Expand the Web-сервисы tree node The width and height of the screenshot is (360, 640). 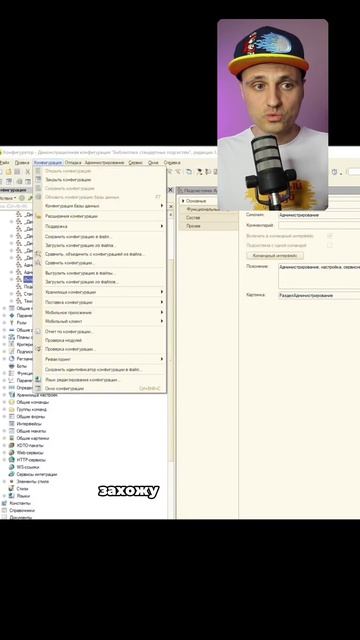pos(4,453)
